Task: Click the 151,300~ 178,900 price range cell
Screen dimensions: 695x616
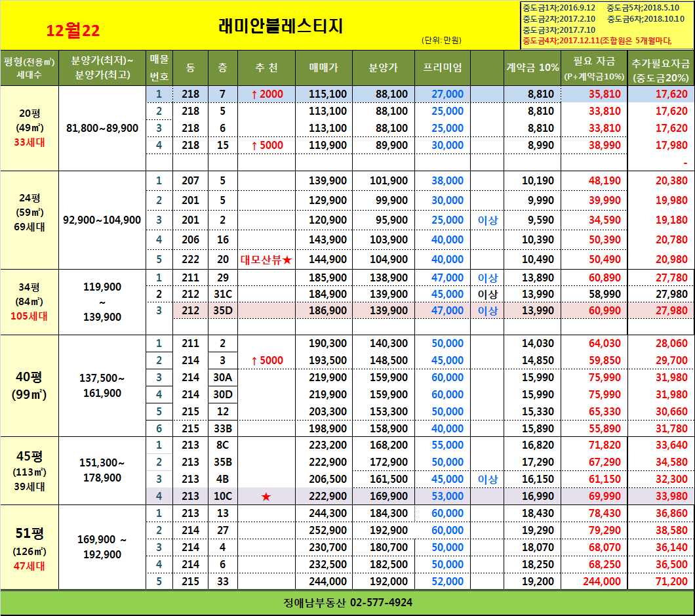Action: 102,470
